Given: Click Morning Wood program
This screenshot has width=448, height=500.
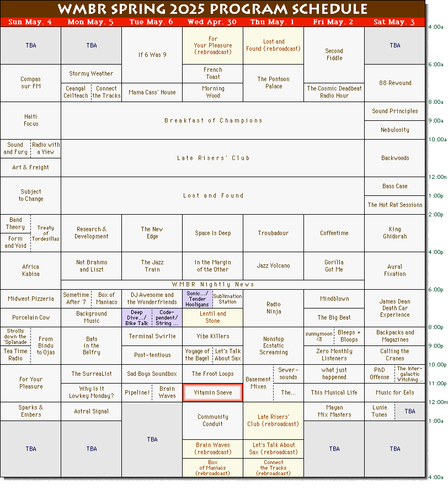Looking at the screenshot, I should (x=212, y=93).
